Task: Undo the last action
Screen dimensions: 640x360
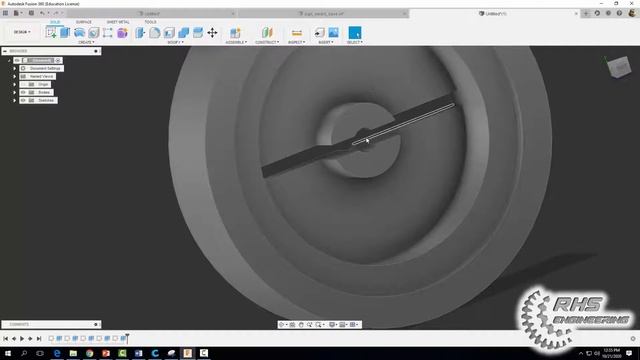Action: [42, 13]
